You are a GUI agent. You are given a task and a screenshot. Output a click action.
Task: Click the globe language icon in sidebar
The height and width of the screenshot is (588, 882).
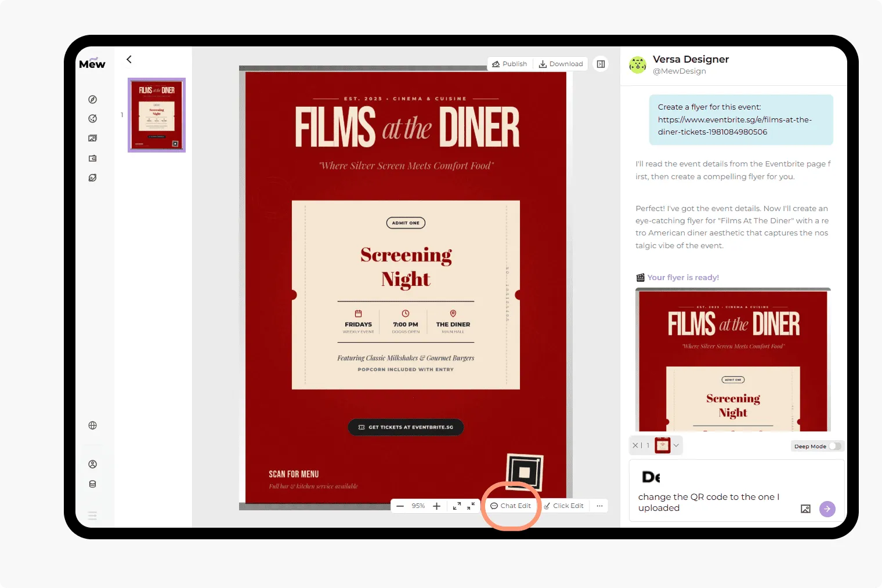coord(92,426)
